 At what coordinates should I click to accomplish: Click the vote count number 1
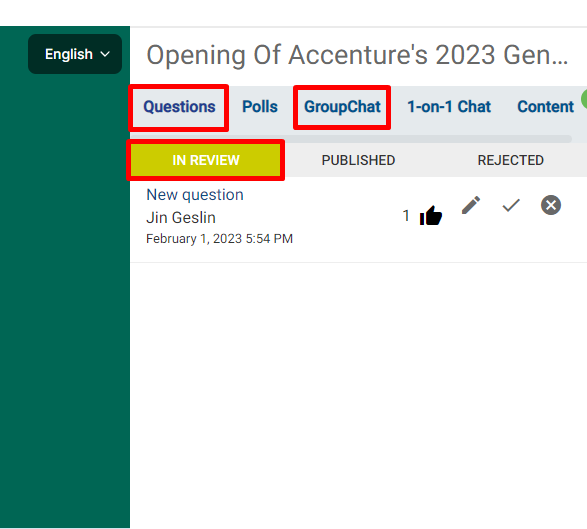click(x=406, y=216)
